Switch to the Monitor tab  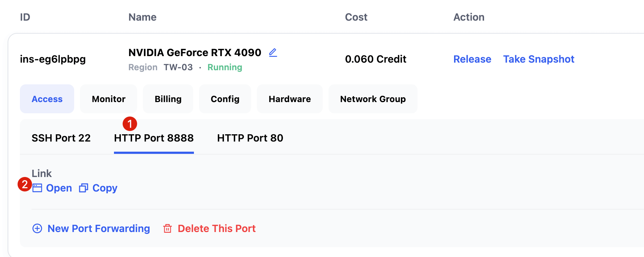[109, 99]
